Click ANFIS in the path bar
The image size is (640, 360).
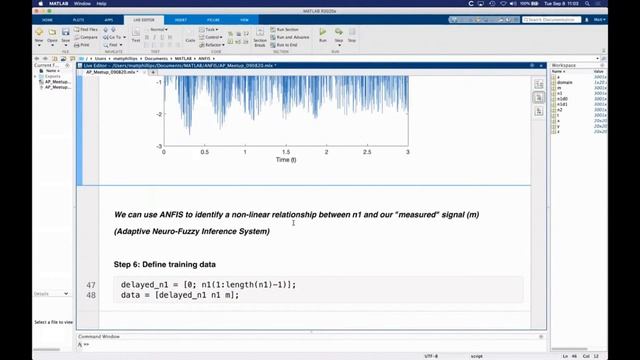click(x=204, y=59)
